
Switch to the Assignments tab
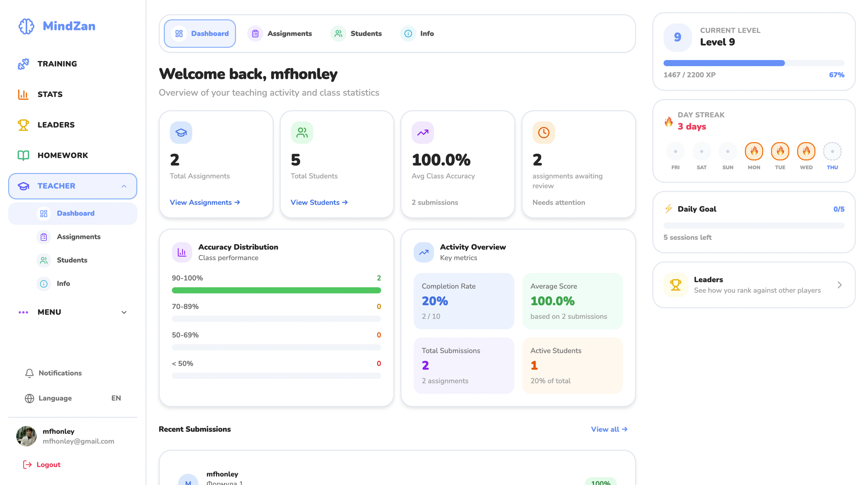pos(290,33)
